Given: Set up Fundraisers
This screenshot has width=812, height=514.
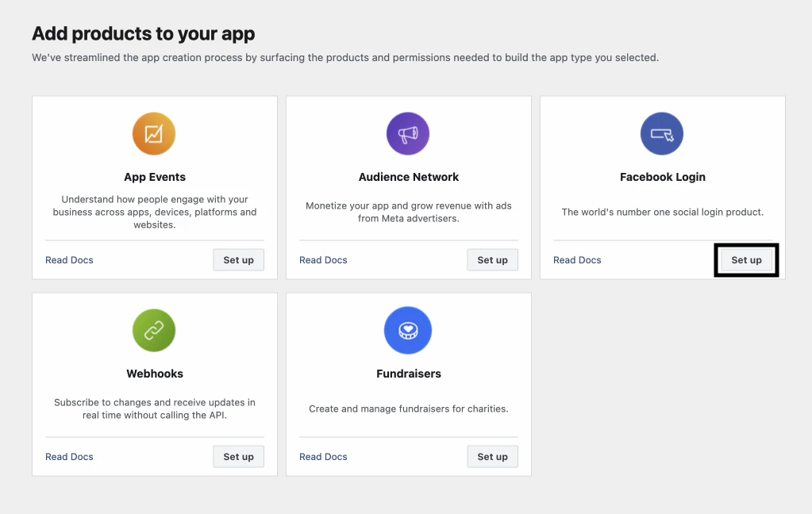Looking at the screenshot, I should (492, 456).
